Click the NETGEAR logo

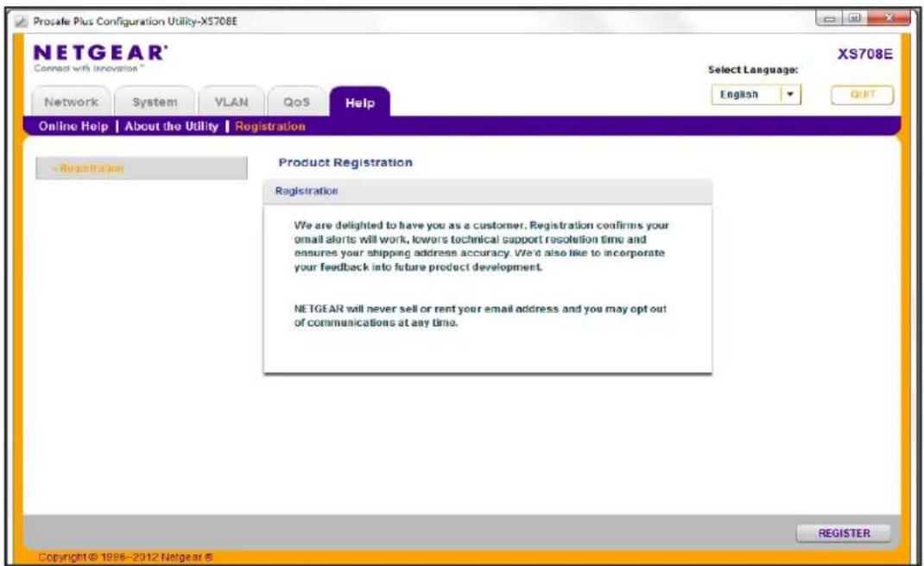100,58
